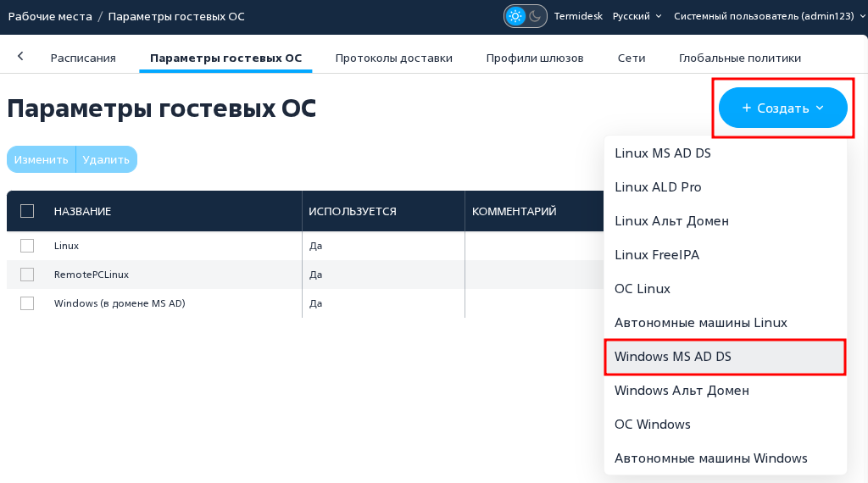
Task: Choose Linux Альт Домен from menu
Action: (x=726, y=221)
